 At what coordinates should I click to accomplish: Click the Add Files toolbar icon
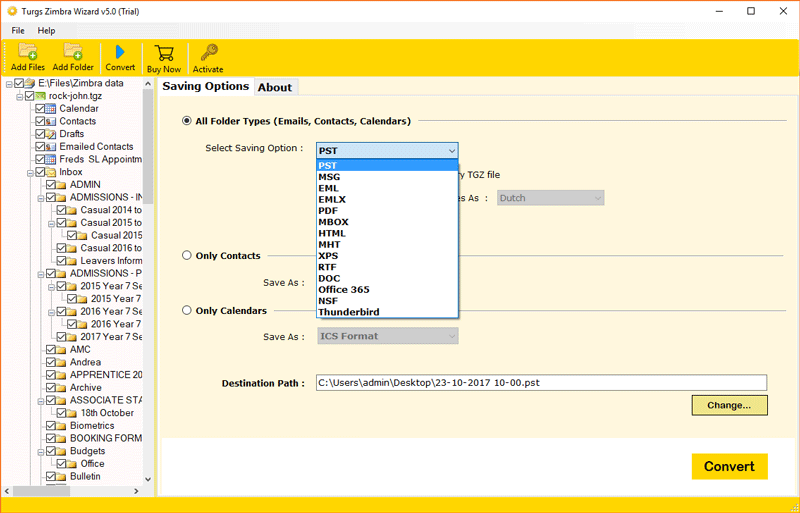[x=27, y=52]
